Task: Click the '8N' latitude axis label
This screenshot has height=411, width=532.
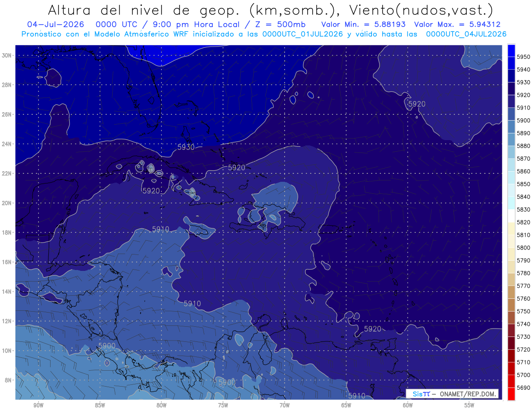Action: [8, 380]
